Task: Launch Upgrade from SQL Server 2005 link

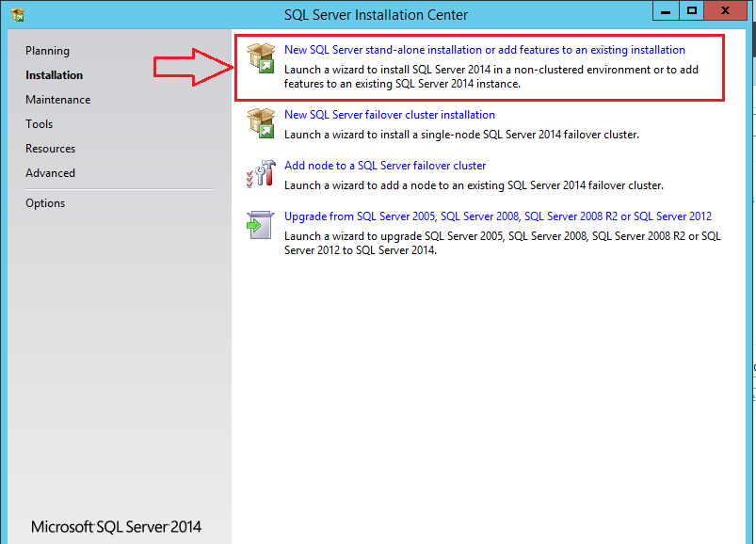Action: pyautogui.click(x=498, y=216)
